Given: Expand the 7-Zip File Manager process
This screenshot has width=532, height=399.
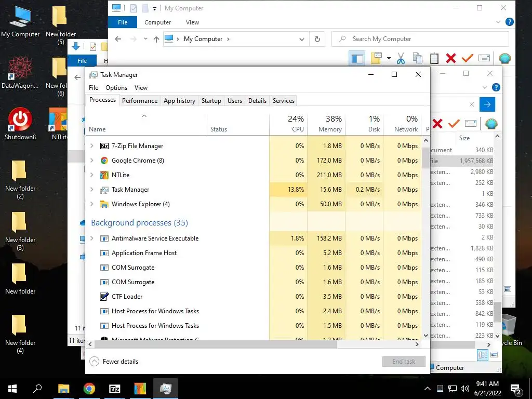Looking at the screenshot, I should coord(91,146).
